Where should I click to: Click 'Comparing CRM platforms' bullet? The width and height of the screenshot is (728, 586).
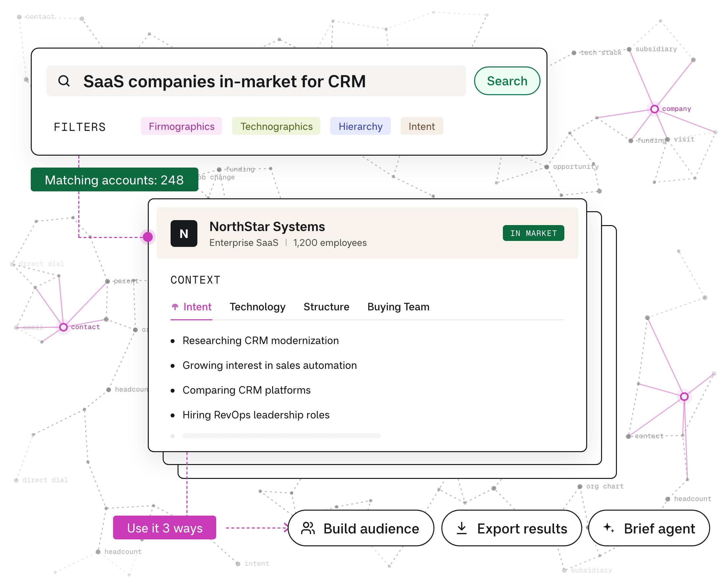(247, 390)
